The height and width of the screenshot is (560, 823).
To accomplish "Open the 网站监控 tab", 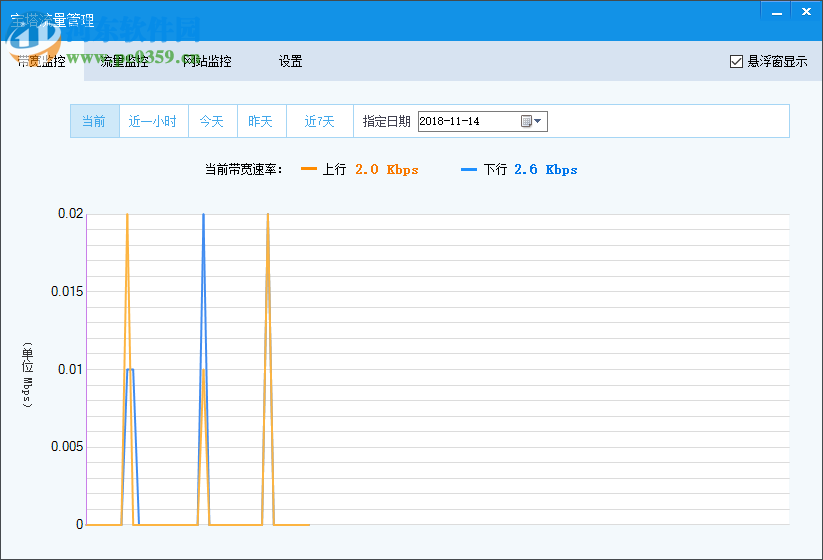I will tap(207, 61).
